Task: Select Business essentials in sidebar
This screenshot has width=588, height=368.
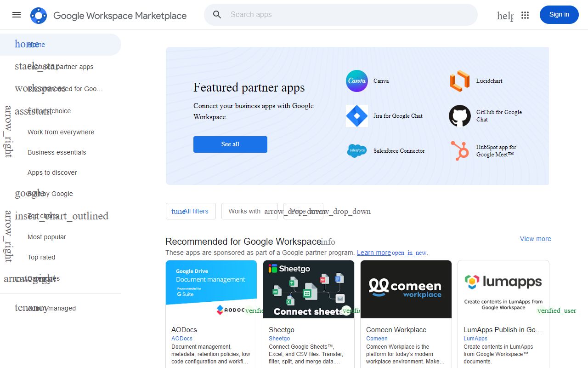Action: click(x=57, y=152)
